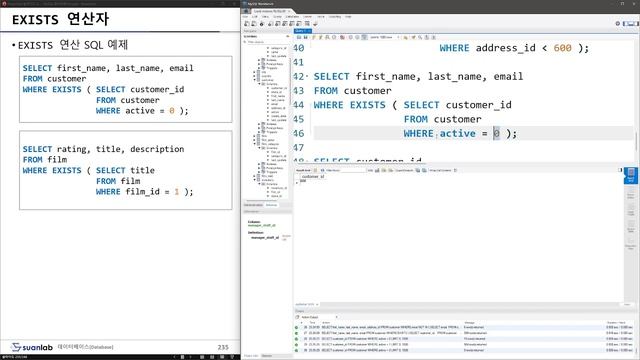Create a new function via toolbar icon
The height and width of the screenshot is (360, 640).
[x=300, y=24]
